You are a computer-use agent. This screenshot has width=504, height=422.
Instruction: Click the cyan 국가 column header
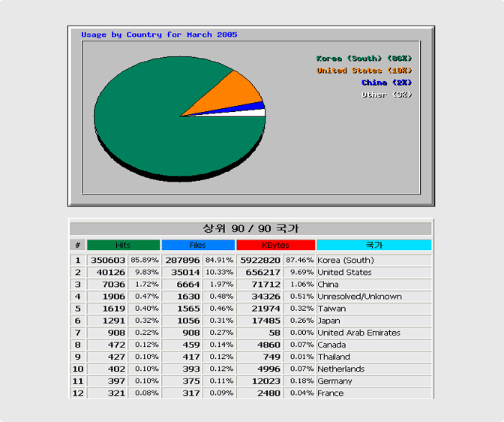pyautogui.click(x=373, y=246)
